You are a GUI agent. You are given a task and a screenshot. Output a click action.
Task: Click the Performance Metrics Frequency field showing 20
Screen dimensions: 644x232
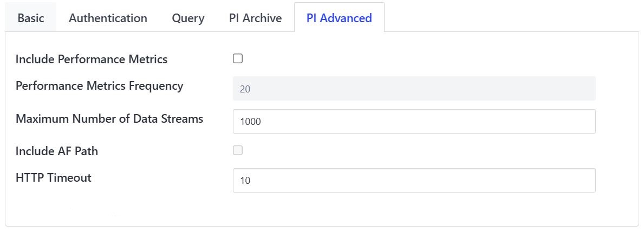pos(414,89)
